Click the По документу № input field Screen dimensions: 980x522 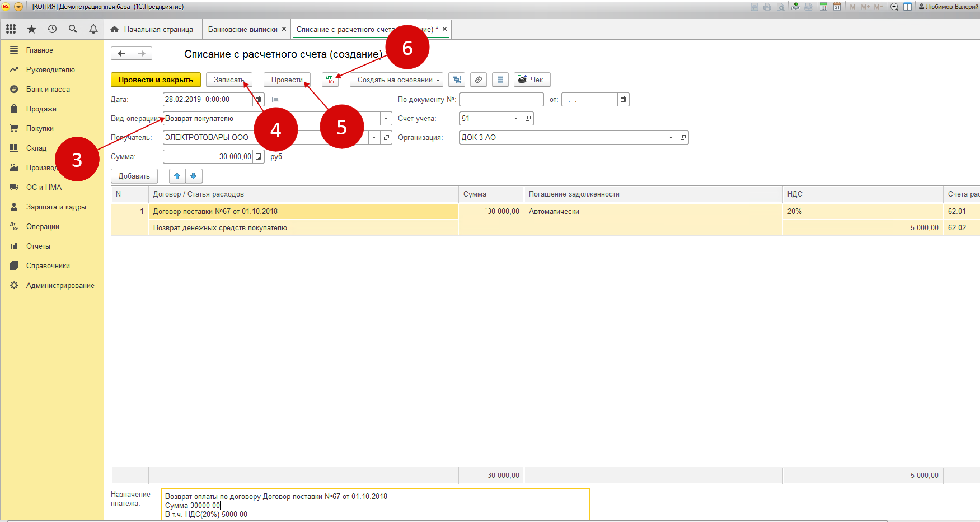tap(501, 100)
